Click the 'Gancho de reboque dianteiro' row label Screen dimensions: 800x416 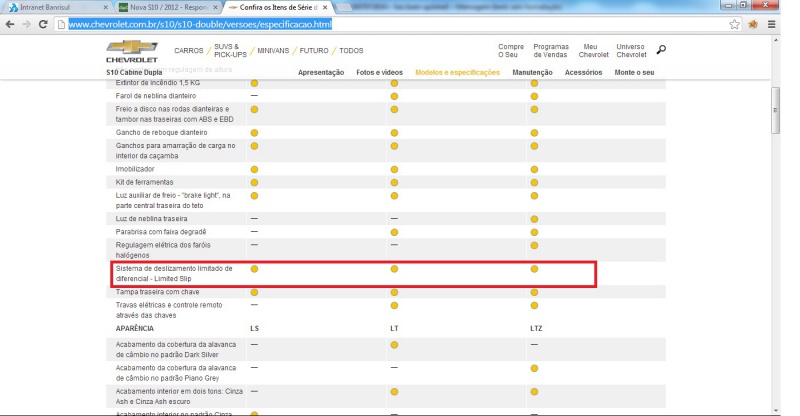(161, 133)
